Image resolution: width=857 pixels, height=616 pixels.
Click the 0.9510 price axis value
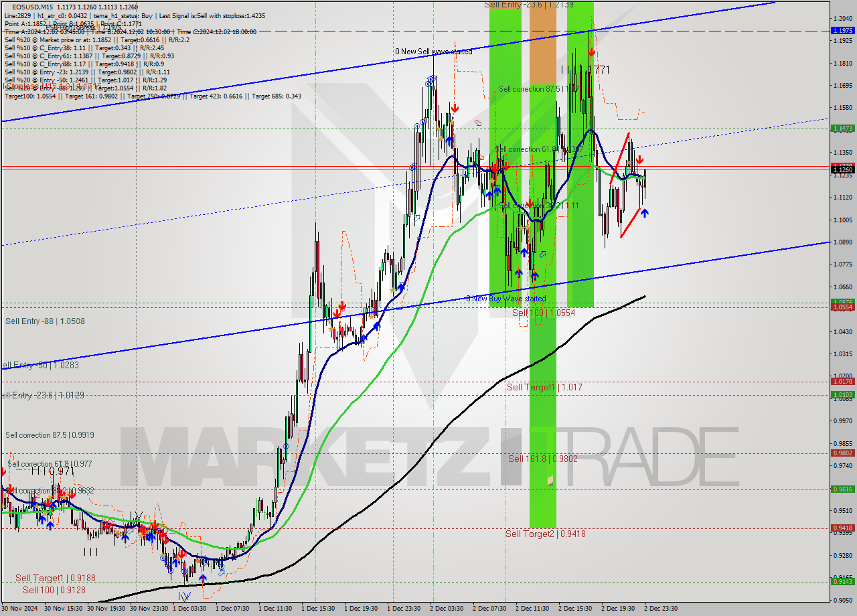point(842,510)
